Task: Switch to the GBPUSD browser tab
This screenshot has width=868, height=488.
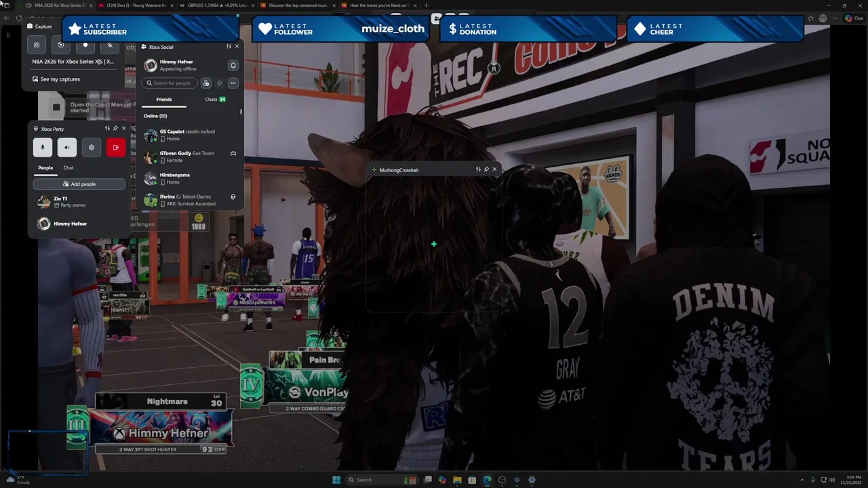Action: coord(217,5)
